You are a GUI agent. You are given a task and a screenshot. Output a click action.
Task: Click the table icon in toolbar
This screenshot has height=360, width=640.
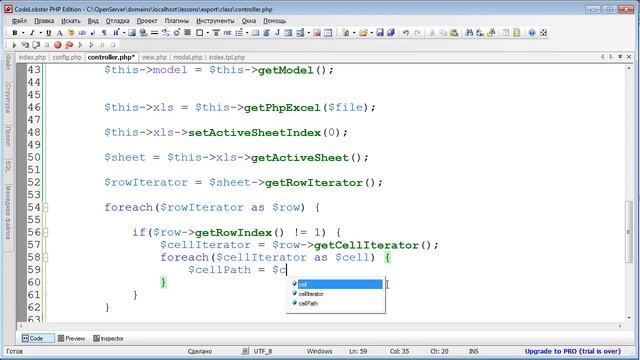pyautogui.click(x=256, y=33)
